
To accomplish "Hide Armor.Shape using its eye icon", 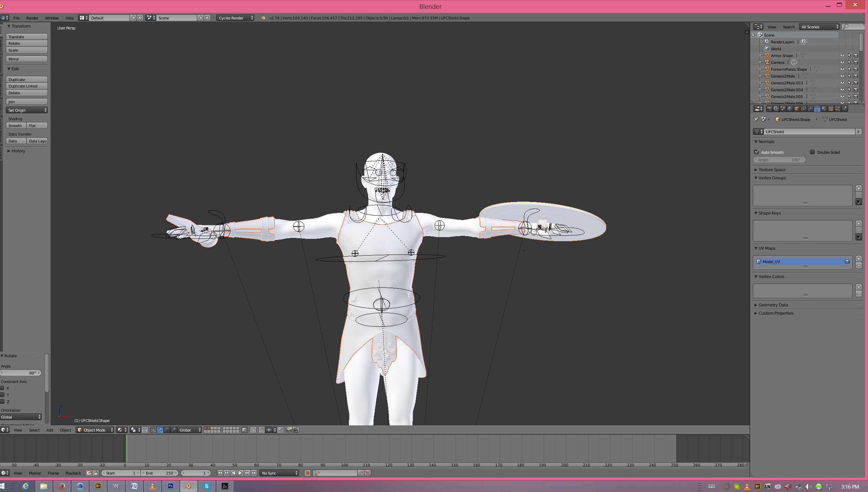I will [x=842, y=55].
